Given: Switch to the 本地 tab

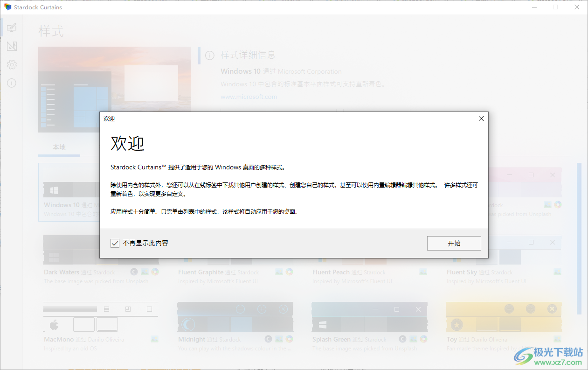Looking at the screenshot, I should [59, 147].
